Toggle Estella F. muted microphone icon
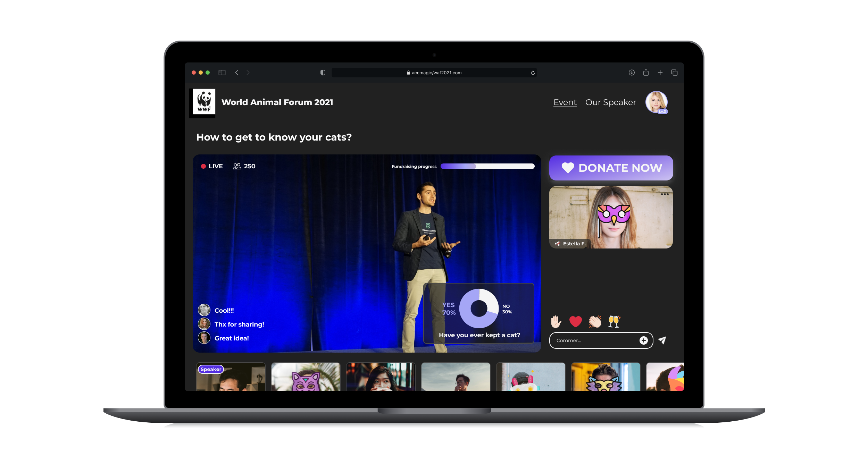 tap(557, 244)
